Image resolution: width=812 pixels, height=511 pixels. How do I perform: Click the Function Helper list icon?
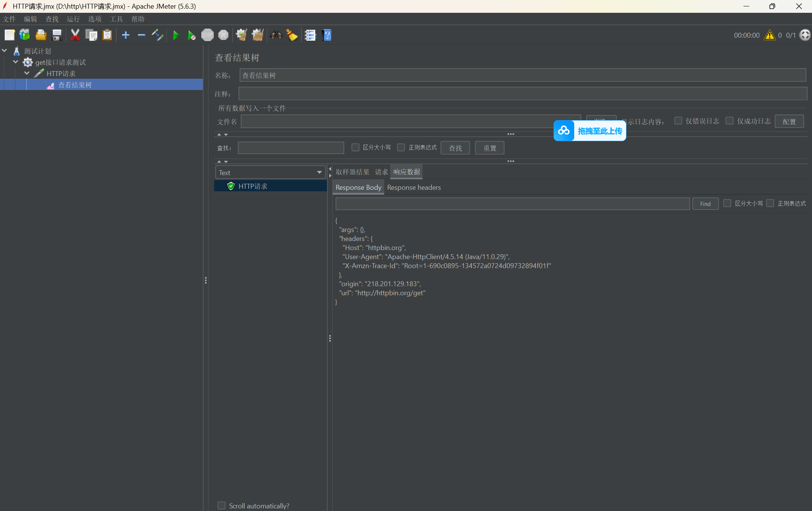click(x=310, y=35)
